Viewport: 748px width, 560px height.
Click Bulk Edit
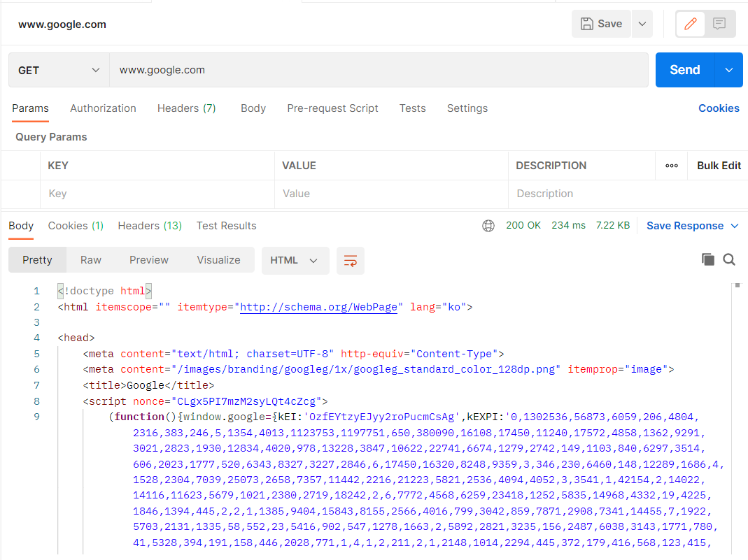719,166
